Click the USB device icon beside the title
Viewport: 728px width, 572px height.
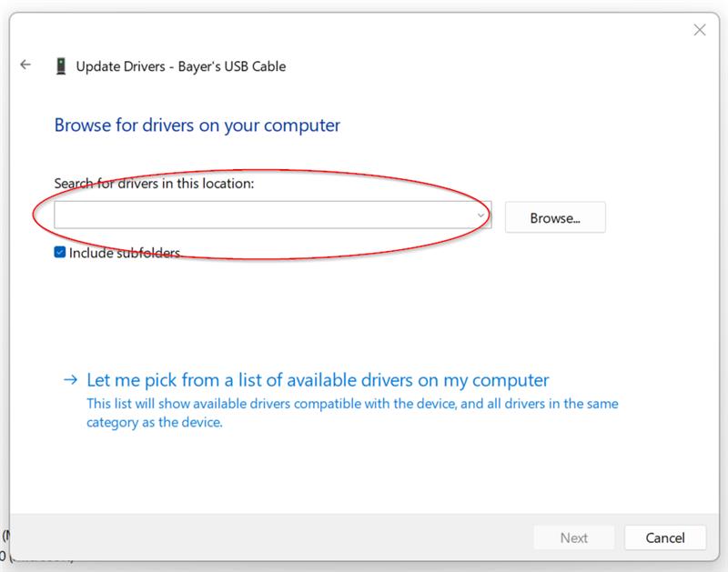[62, 65]
